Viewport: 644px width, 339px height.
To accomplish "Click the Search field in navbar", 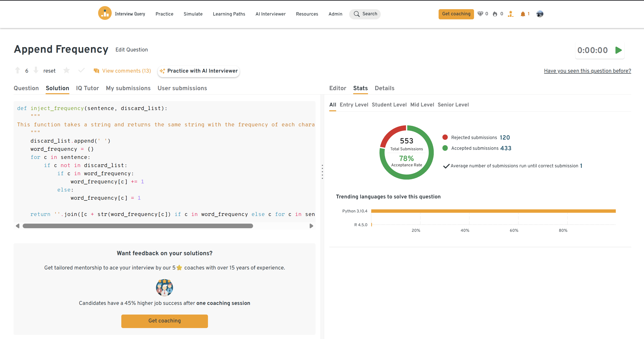I will (x=365, y=14).
